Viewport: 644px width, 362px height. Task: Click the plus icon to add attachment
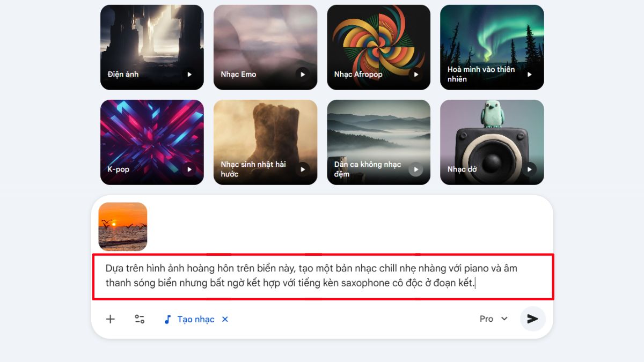[111, 319]
